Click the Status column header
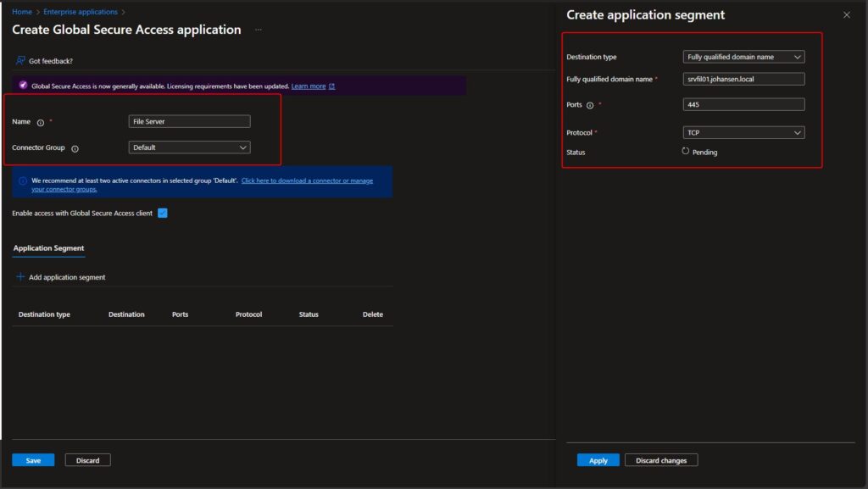868x489 pixels. tap(309, 314)
